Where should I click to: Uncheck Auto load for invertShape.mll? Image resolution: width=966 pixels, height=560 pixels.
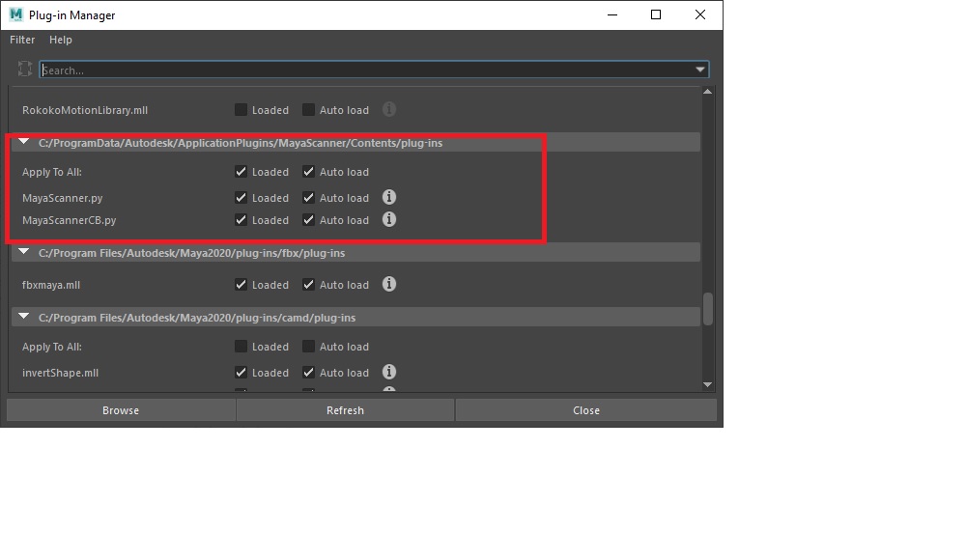(309, 373)
